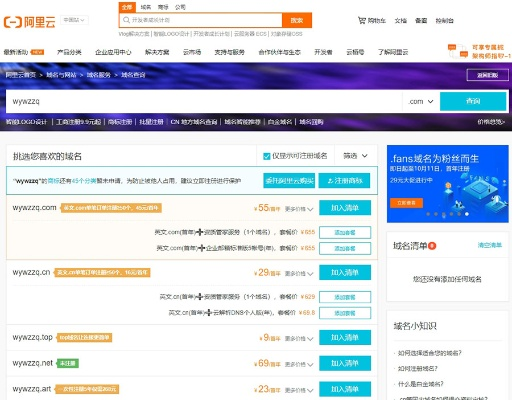Click the 注册商标 button
The width and height of the screenshot is (512, 400).
pos(344,181)
